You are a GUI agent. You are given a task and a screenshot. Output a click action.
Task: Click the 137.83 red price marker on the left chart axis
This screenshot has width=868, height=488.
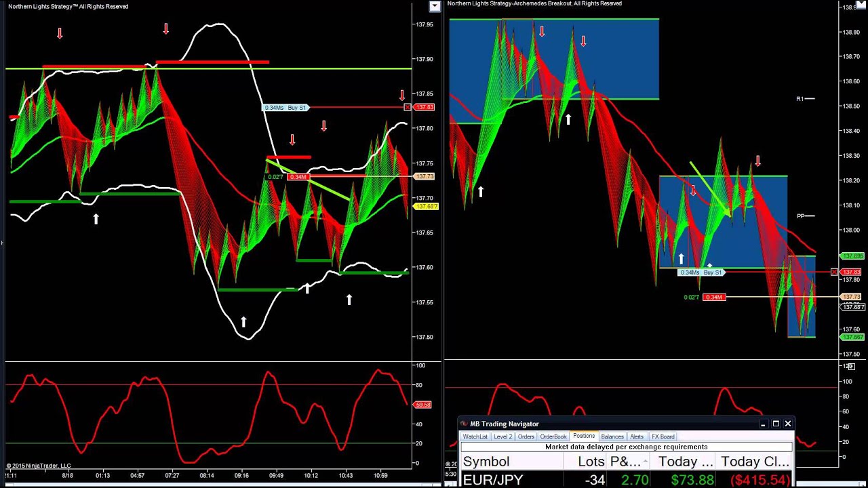point(425,107)
